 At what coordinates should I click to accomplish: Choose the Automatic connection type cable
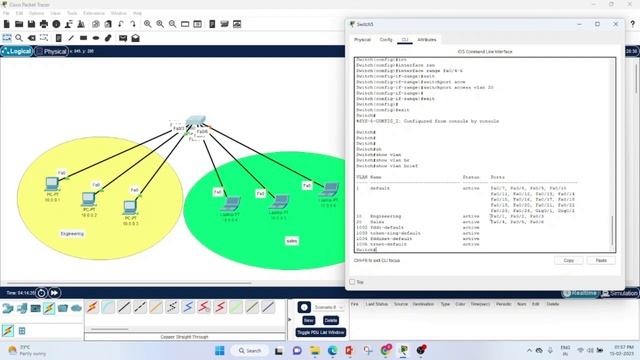point(92,307)
